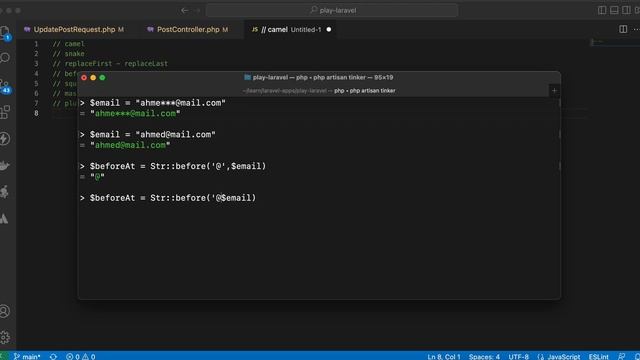
Task: Go back with the title bar arrow
Action: pyautogui.click(x=184, y=10)
